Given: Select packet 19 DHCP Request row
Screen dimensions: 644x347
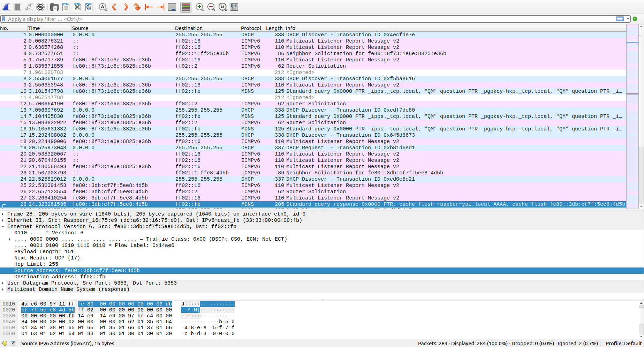Looking at the screenshot, I should tap(313, 148).
